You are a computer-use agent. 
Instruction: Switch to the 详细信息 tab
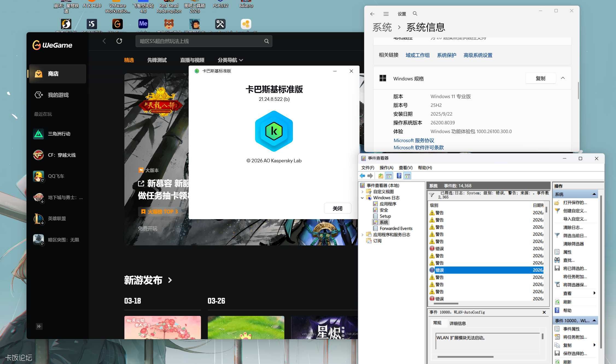(x=457, y=323)
